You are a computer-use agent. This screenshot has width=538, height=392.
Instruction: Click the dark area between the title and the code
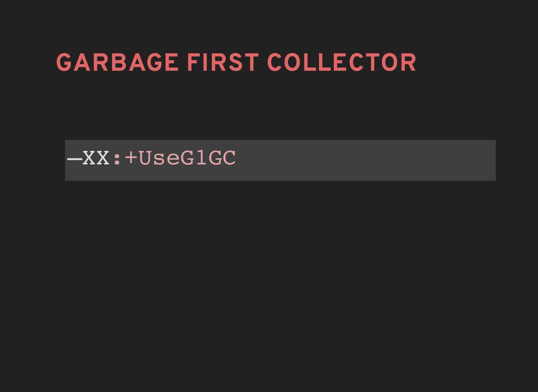(269, 106)
